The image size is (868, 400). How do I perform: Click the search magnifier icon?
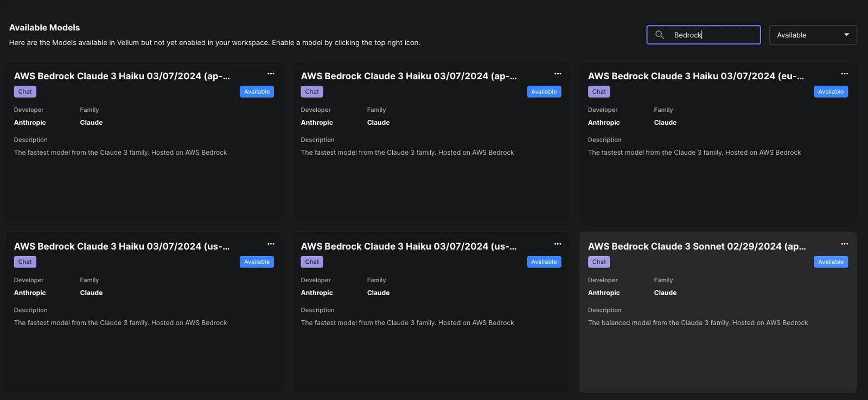pyautogui.click(x=660, y=35)
